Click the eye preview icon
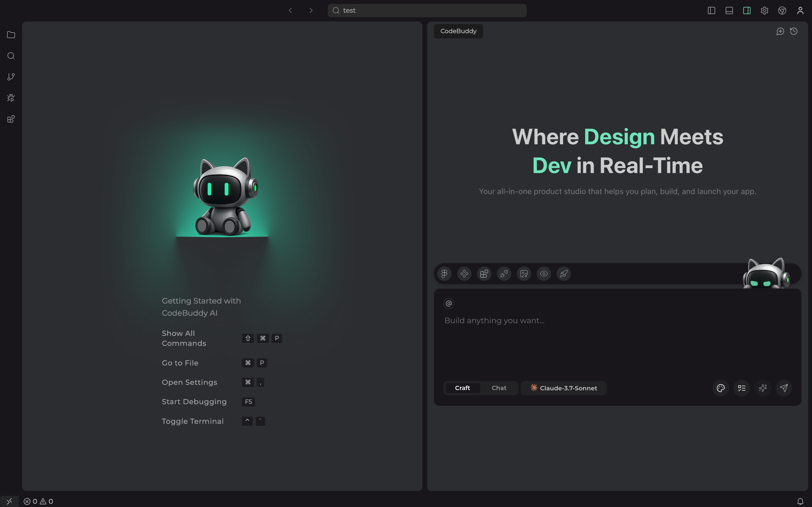 click(544, 274)
